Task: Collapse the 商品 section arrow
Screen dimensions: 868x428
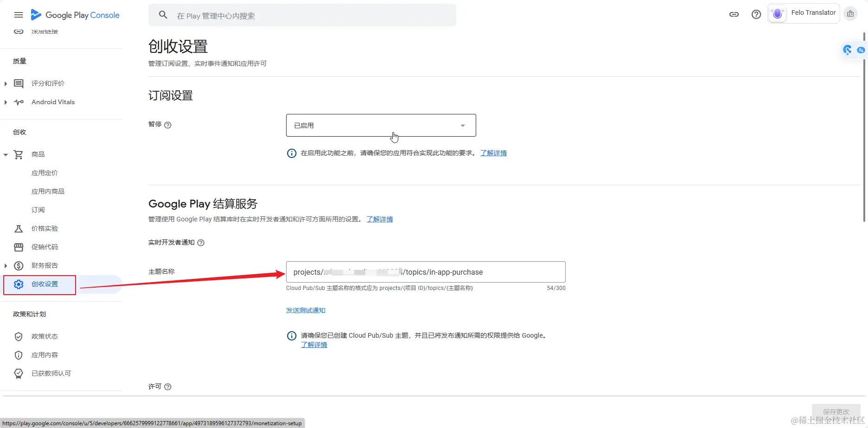Action: [6, 155]
